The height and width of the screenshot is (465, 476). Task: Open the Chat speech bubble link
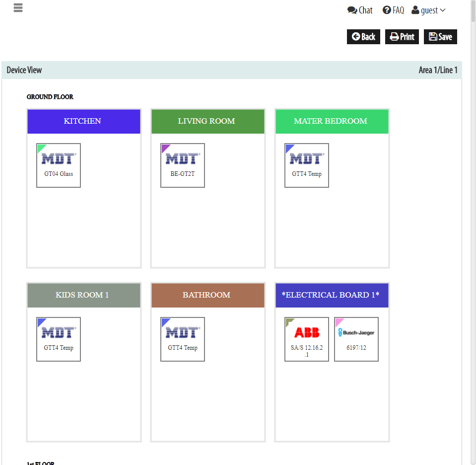[360, 10]
